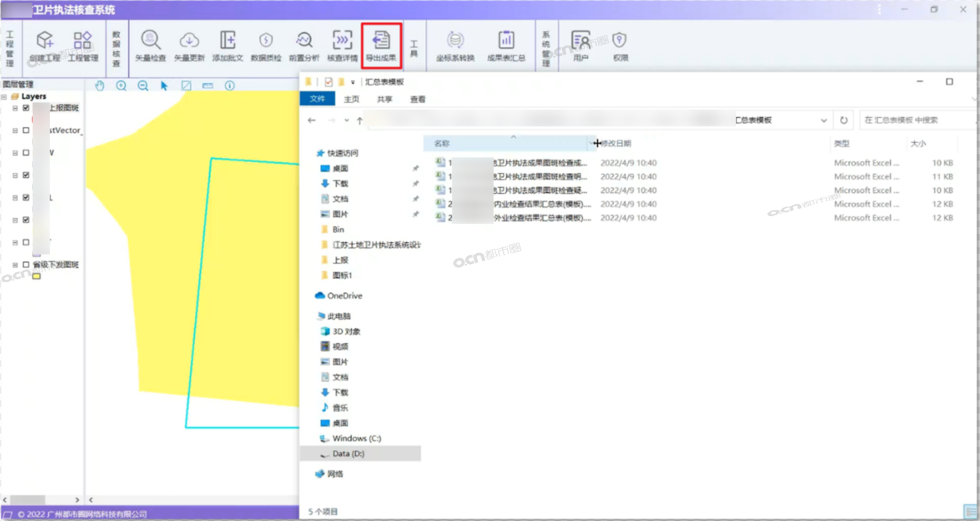The width and height of the screenshot is (980, 521).
Task: Toggle checkbox of layer ending in V
Action: click(26, 153)
